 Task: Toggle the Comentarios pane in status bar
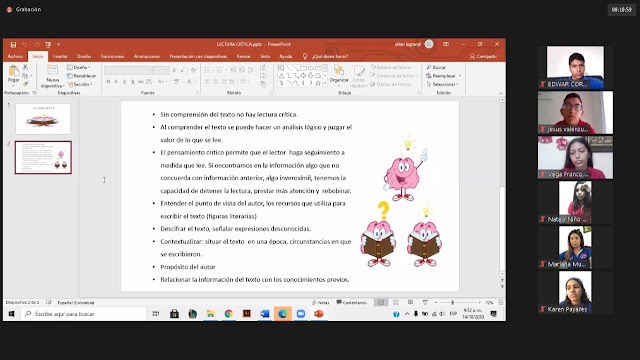(x=351, y=302)
